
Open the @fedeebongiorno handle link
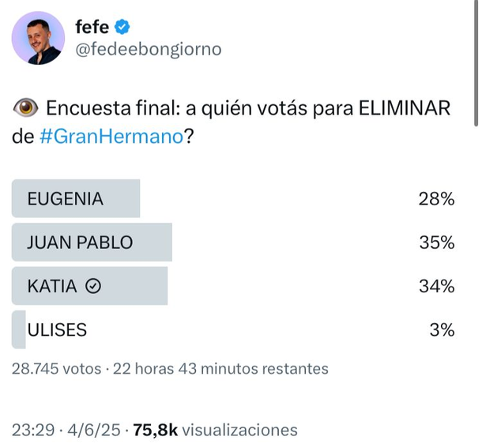tap(148, 49)
